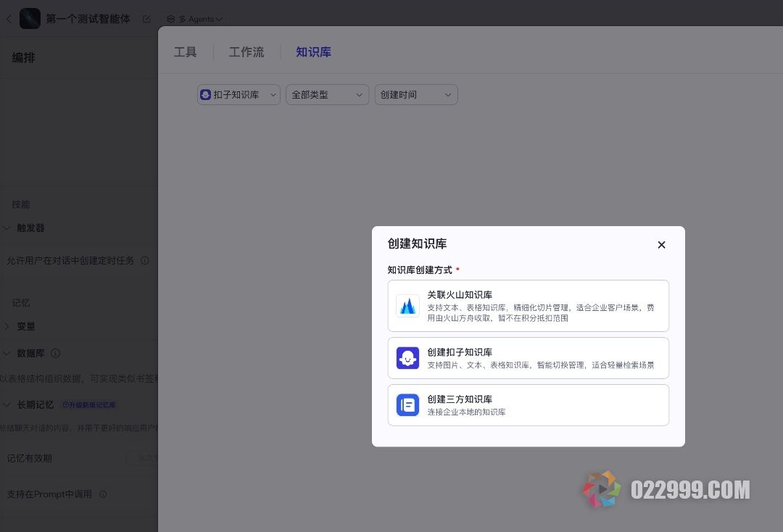Image resolution: width=783 pixels, height=532 pixels.
Task: Click the 第一个测试智能体 title
Action: pos(88,19)
